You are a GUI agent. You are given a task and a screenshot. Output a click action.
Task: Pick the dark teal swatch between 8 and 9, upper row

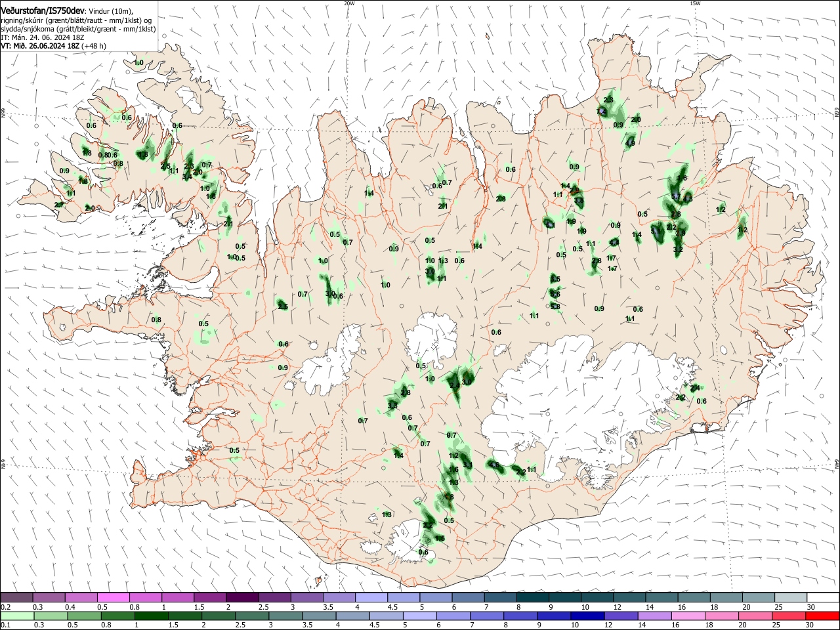(x=532, y=598)
